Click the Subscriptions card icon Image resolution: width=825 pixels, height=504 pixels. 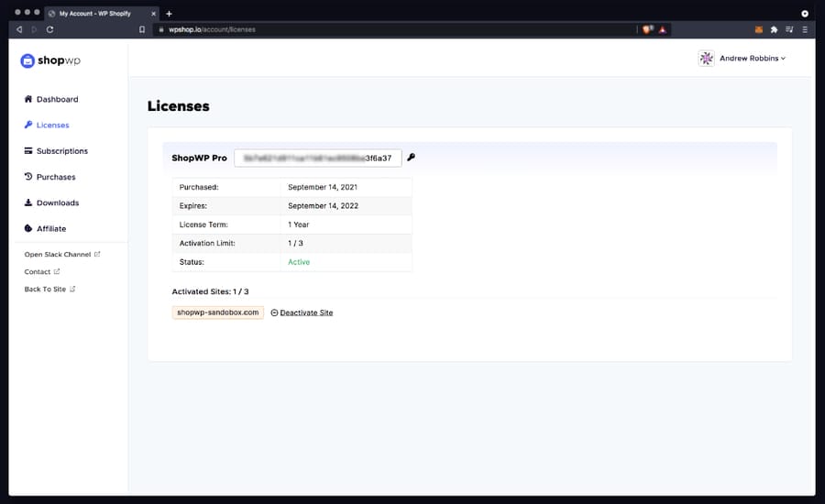click(x=28, y=150)
